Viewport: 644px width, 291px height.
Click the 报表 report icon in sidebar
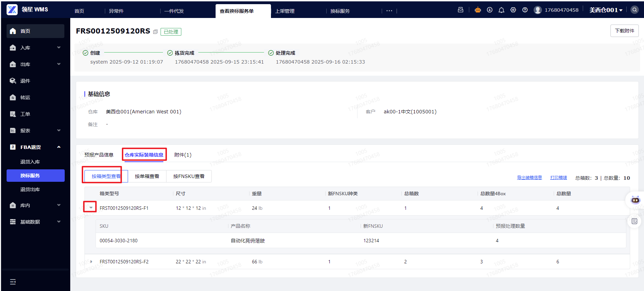click(13, 131)
